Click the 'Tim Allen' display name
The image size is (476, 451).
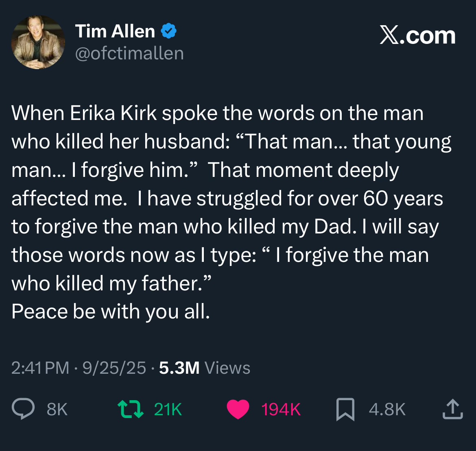[115, 31]
